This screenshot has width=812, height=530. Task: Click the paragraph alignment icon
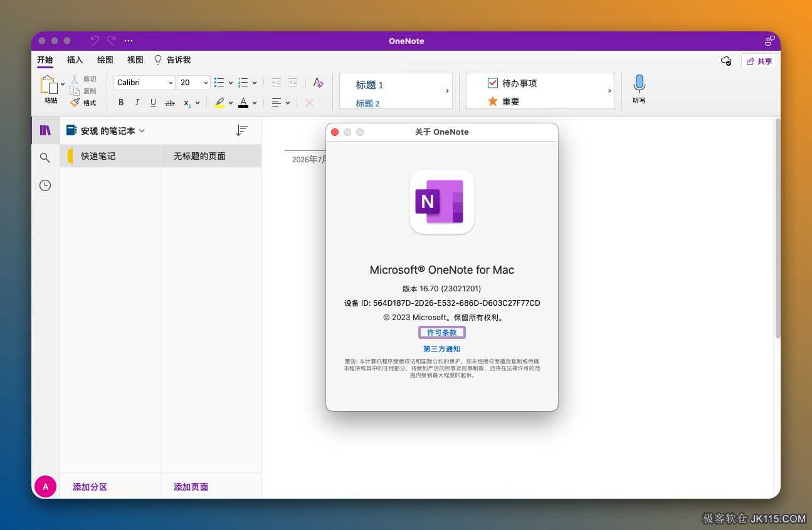tap(277, 103)
